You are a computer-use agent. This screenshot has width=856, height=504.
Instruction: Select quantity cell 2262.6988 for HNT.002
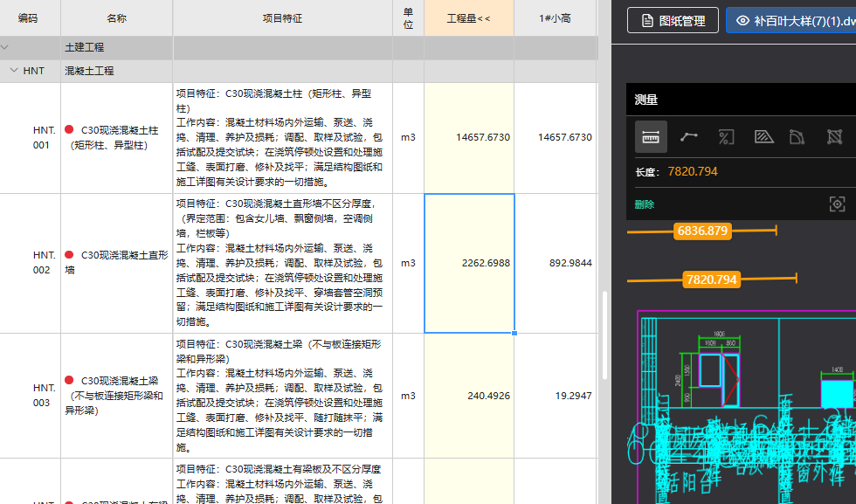[469, 263]
